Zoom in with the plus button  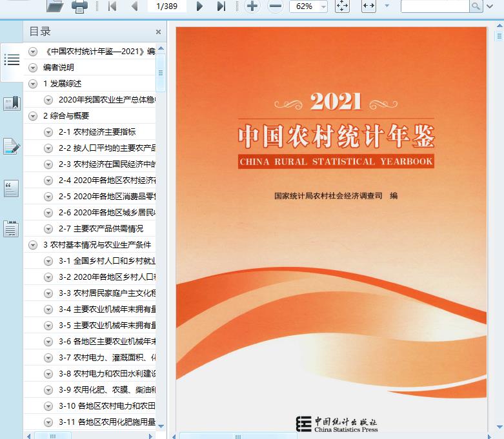tap(252, 6)
